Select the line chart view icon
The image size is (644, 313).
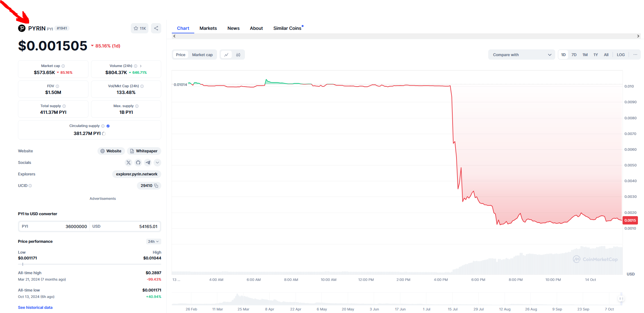pos(226,55)
